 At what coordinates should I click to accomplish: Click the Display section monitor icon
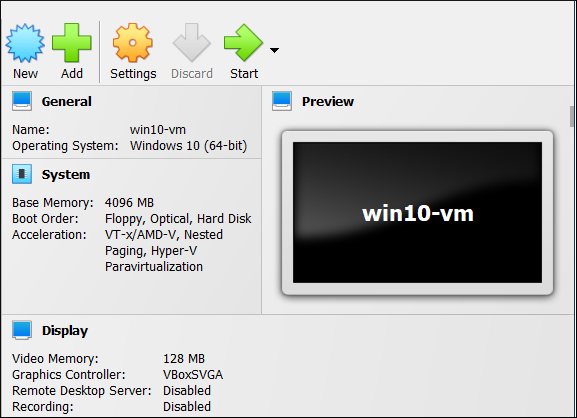(x=22, y=330)
